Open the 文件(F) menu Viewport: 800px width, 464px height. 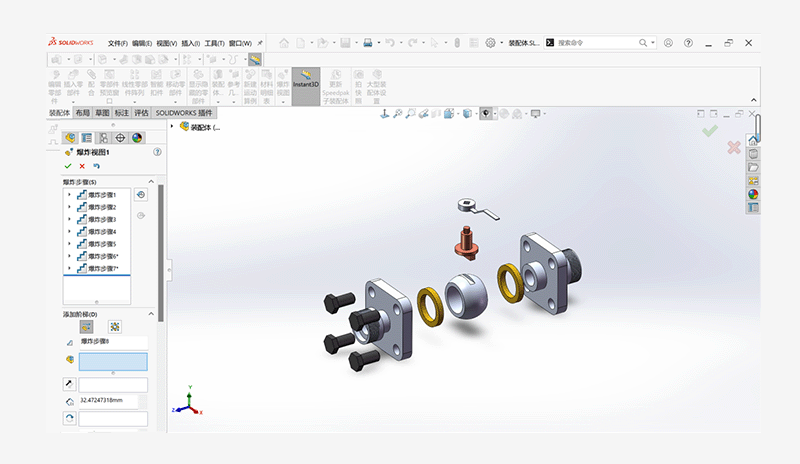coord(118,43)
